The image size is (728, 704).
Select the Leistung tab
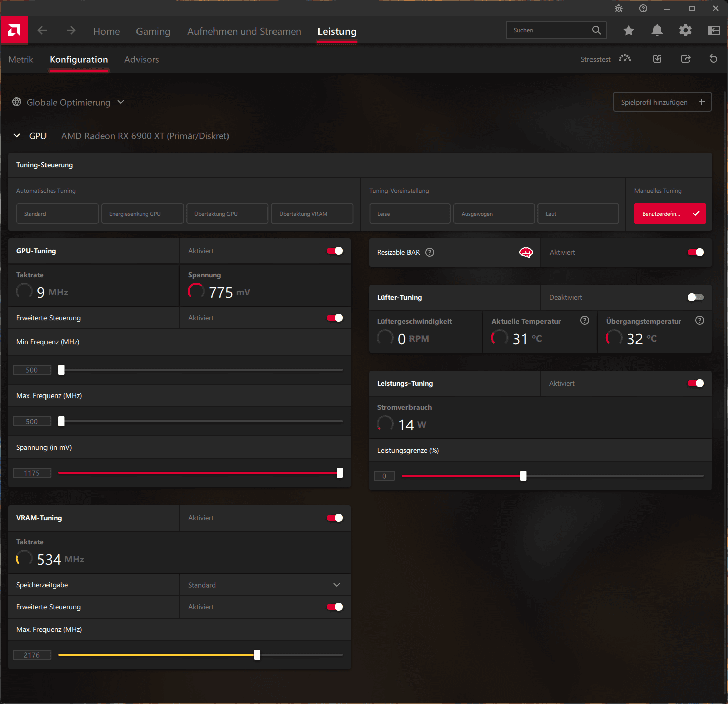click(337, 31)
